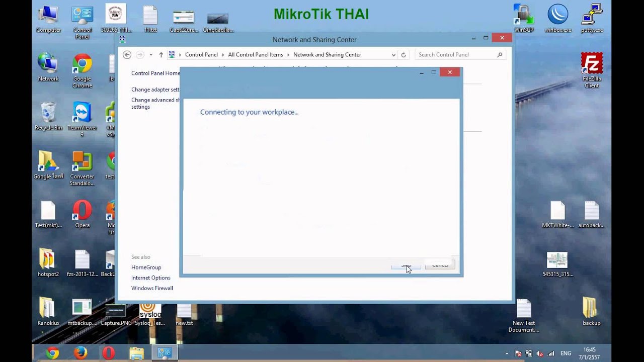The width and height of the screenshot is (644, 362).
Task: Open Action Center flag in tray
Action: [518, 353]
